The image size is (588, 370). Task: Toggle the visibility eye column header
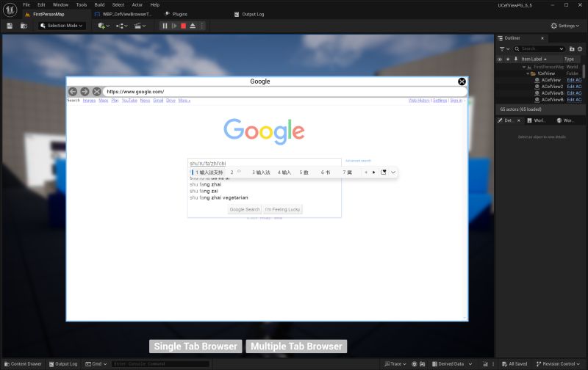tap(500, 59)
